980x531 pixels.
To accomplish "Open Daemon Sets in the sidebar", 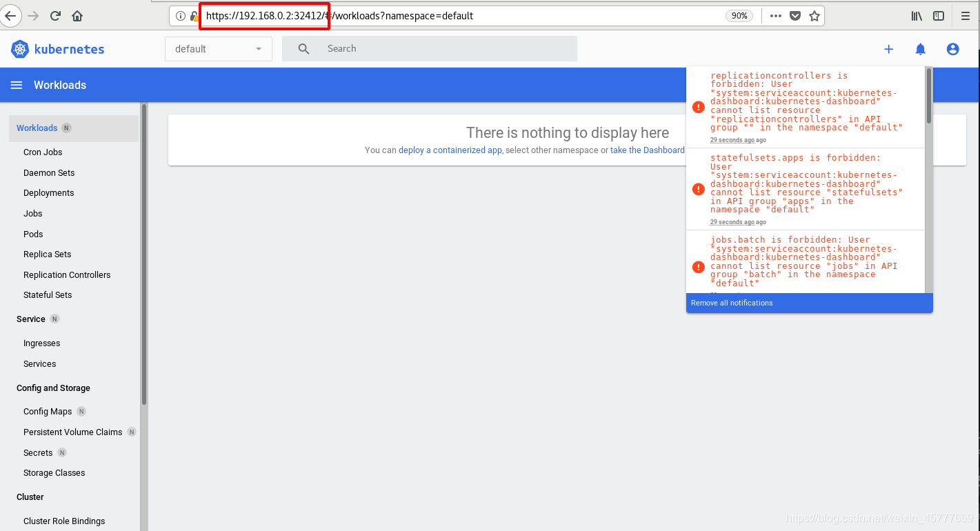I will coord(49,173).
